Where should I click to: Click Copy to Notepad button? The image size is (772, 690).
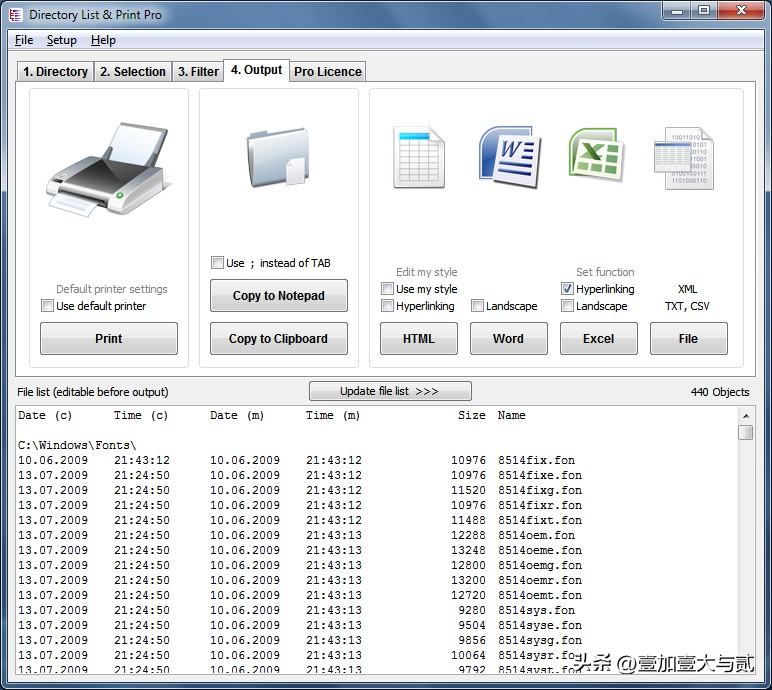tap(279, 296)
